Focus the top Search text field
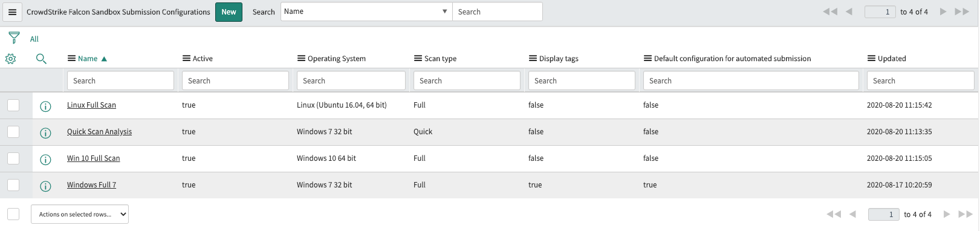 click(497, 11)
